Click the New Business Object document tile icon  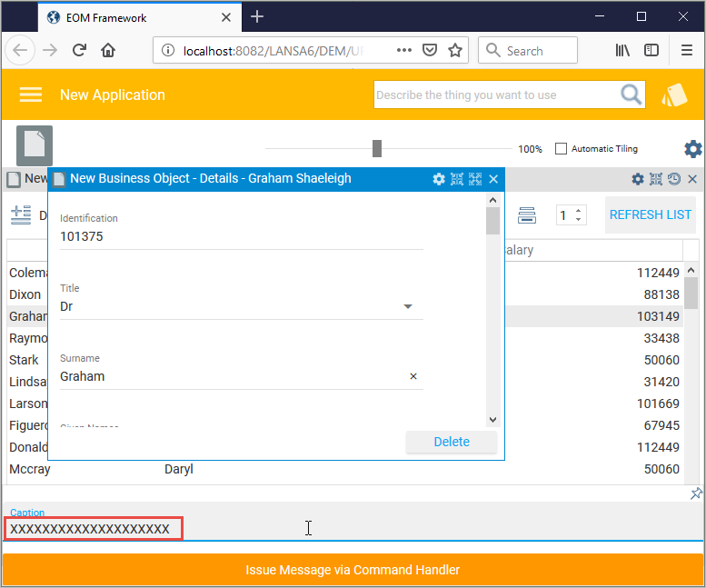(35, 145)
